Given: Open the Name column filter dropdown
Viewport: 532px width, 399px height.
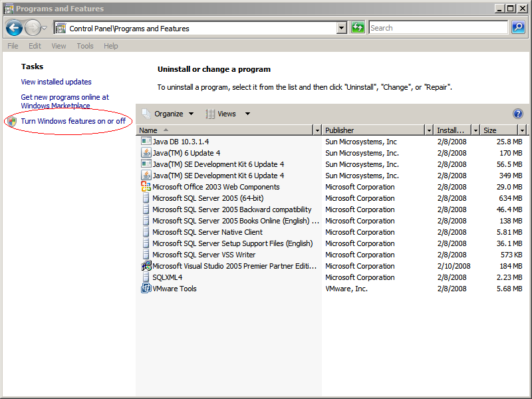Looking at the screenshot, I should point(317,130).
